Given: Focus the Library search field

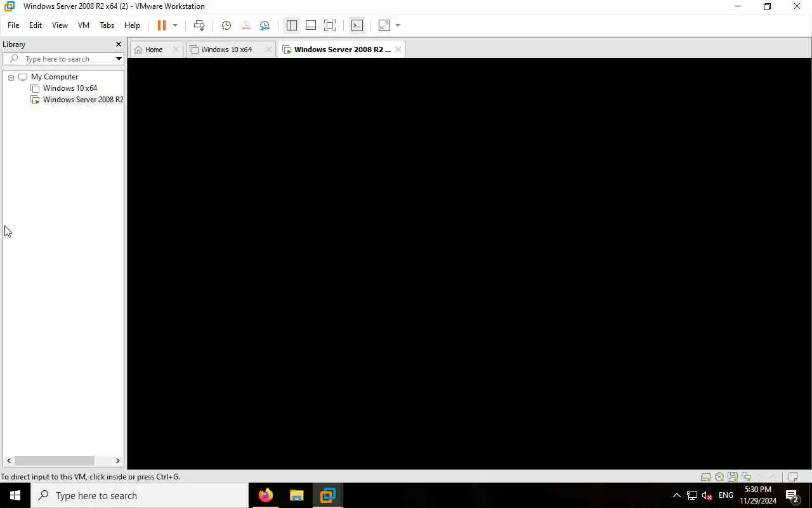Looking at the screenshot, I should [x=63, y=59].
